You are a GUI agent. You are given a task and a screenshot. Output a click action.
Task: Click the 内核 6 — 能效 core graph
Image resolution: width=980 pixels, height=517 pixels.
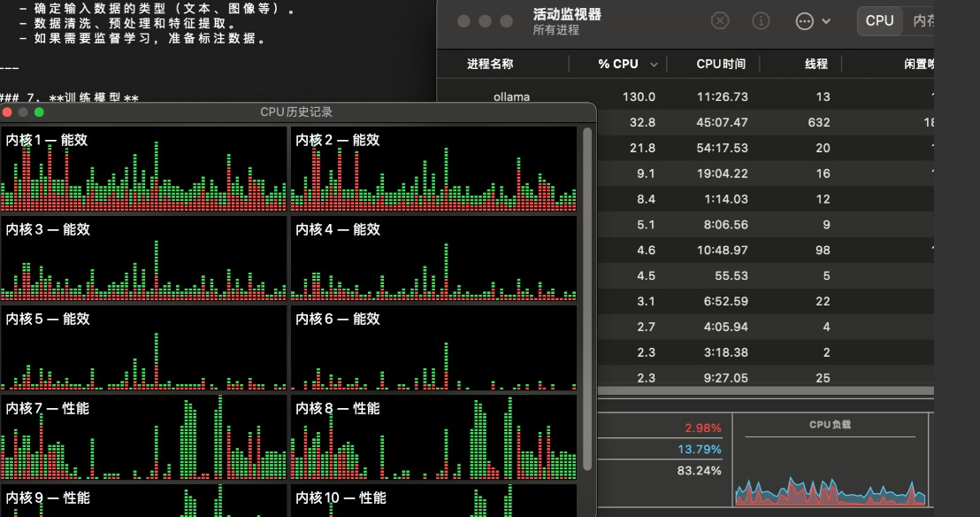pos(433,348)
